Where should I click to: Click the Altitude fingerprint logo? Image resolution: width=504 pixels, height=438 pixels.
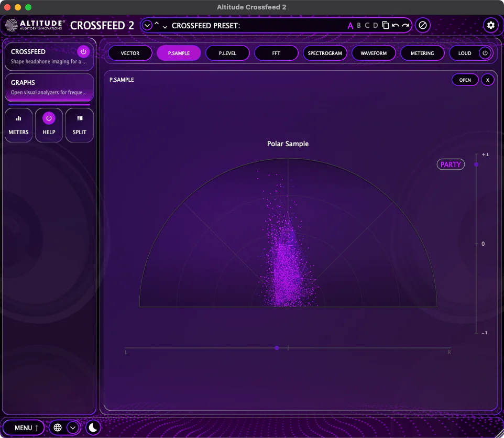click(x=11, y=25)
